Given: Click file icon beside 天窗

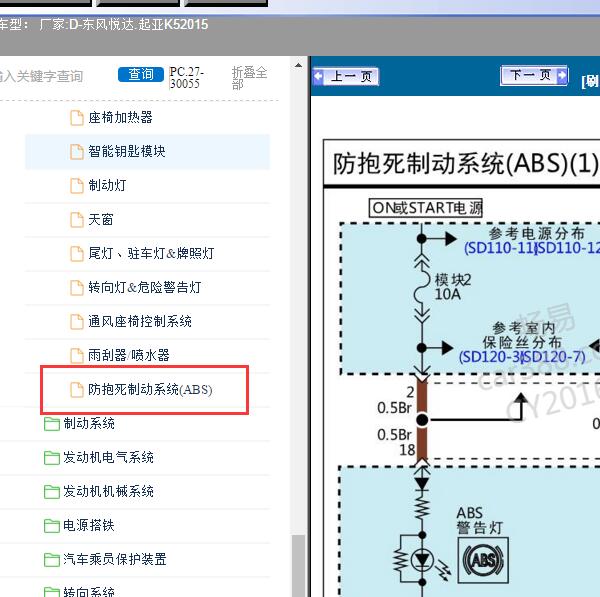Looking at the screenshot, I should click(77, 220).
